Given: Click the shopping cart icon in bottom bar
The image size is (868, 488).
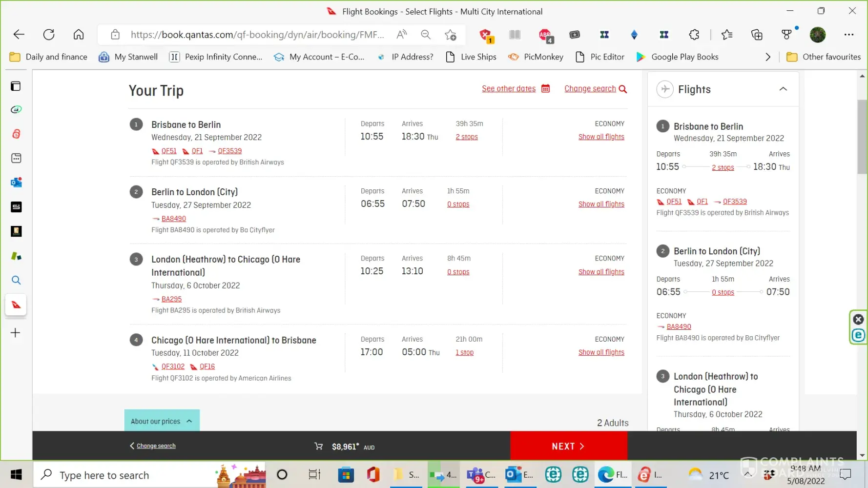Looking at the screenshot, I should [318, 446].
